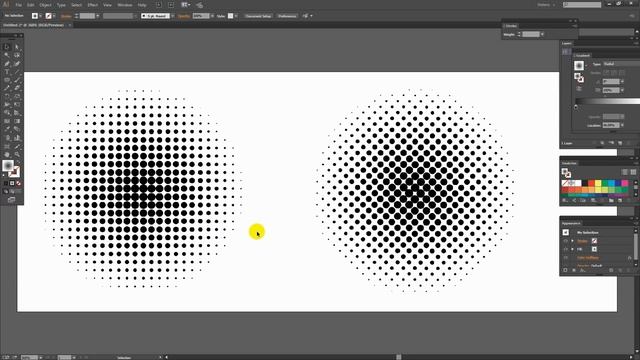
Task: Open the Opacity dropdown in Control bar
Action: 212,16
